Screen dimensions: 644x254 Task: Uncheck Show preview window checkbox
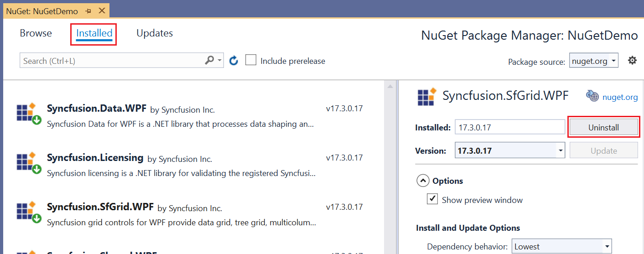click(432, 199)
